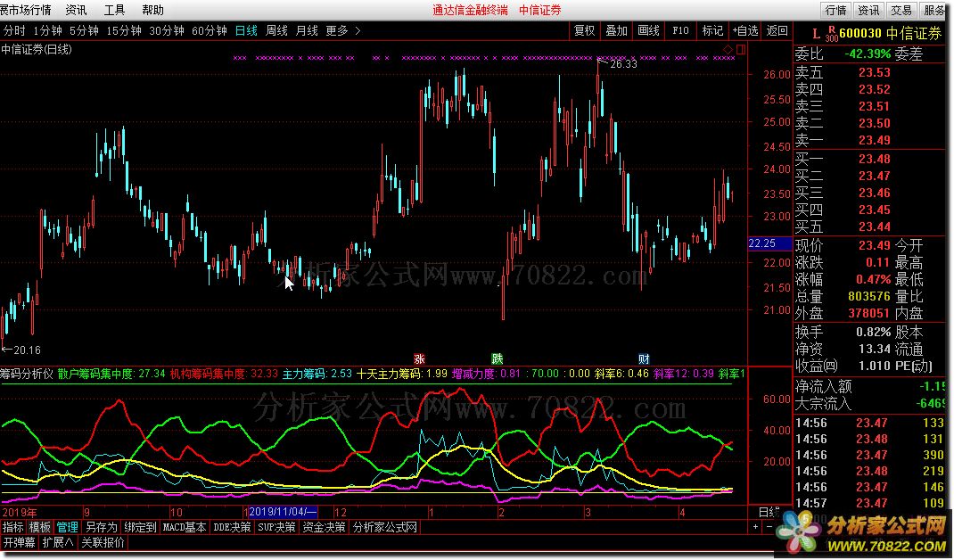Image resolution: width=954 pixels, height=560 pixels.
Task: Add stock with +自选 button
Action: pos(745,30)
